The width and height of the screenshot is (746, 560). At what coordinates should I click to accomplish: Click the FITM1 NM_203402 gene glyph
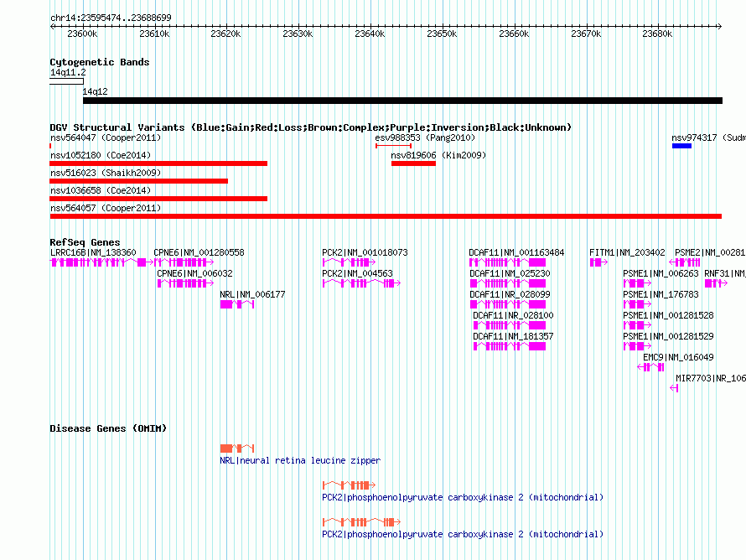(598, 262)
